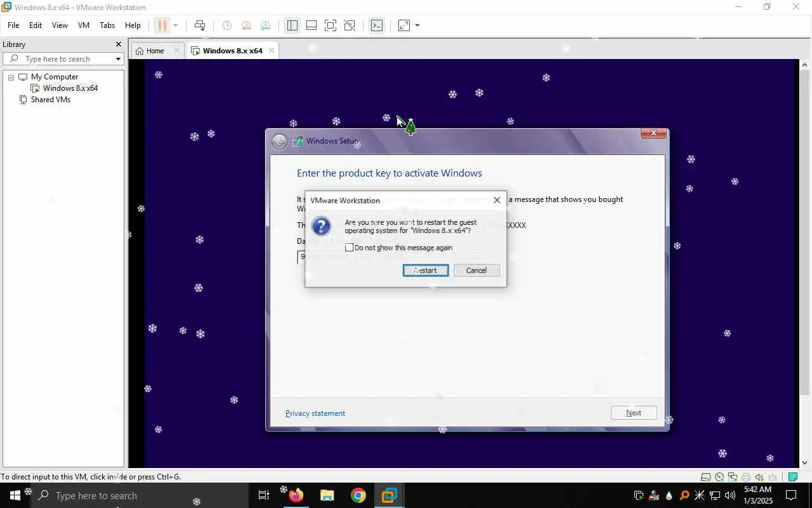This screenshot has width=812, height=508.
Task: Click Cancel in the VMware dialog
Action: pyautogui.click(x=477, y=271)
